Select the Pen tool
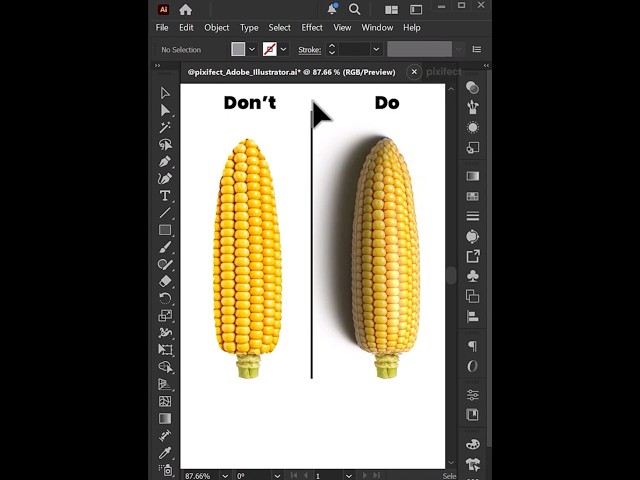Screen dimensions: 640x480 point(165,162)
